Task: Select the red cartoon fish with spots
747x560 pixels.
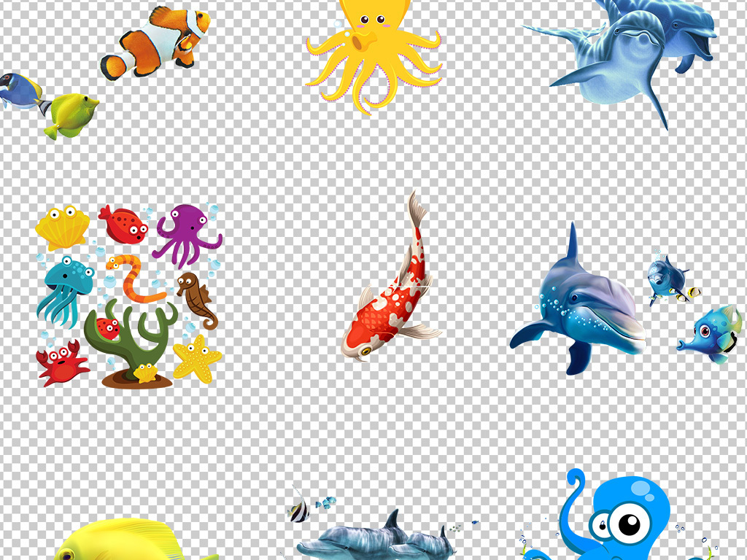Action: tap(124, 225)
